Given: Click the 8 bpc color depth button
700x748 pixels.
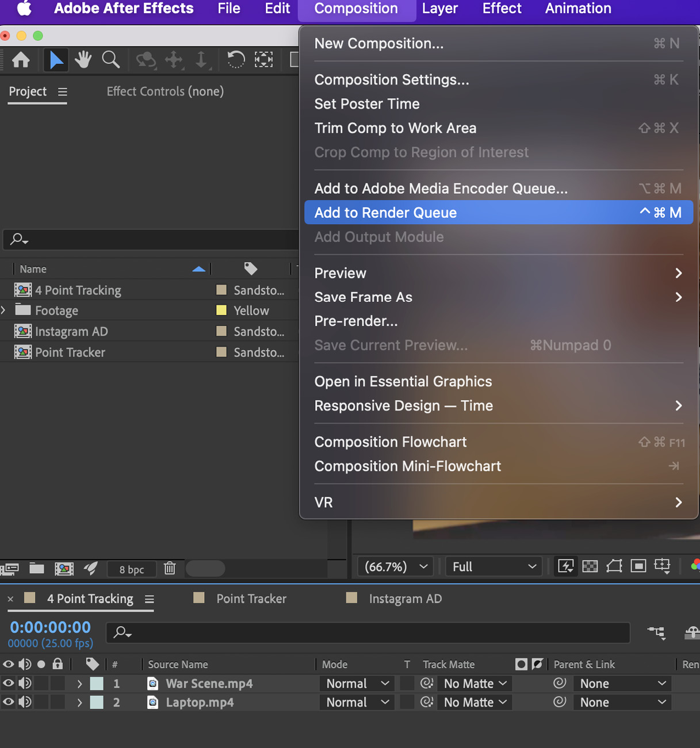Looking at the screenshot, I should click(132, 569).
